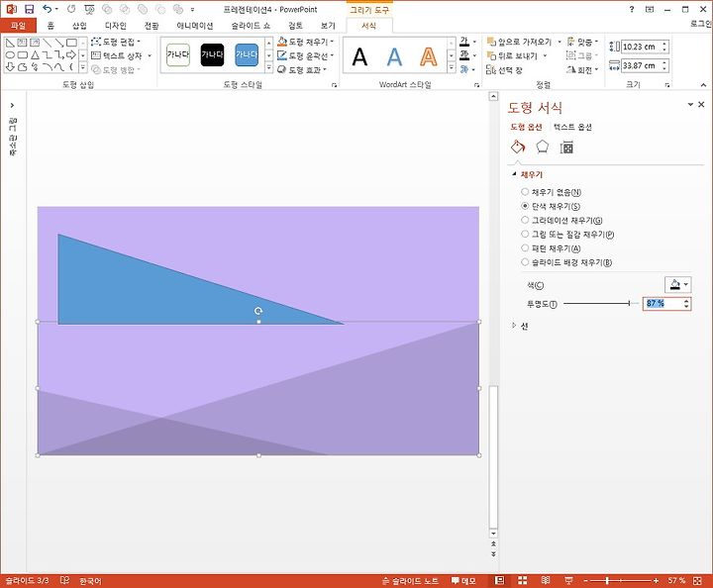The width and height of the screenshot is (713, 588).
Task: Select the right arrow shape
Action: (x=71, y=55)
